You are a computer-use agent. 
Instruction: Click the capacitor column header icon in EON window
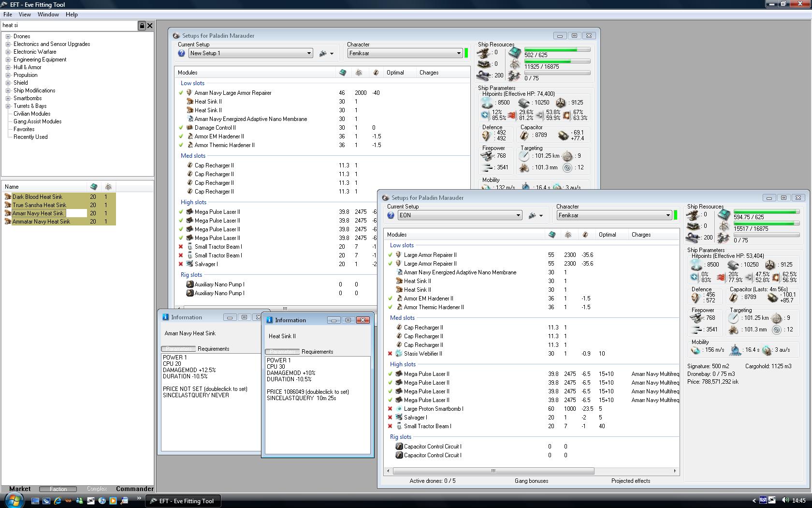click(585, 235)
